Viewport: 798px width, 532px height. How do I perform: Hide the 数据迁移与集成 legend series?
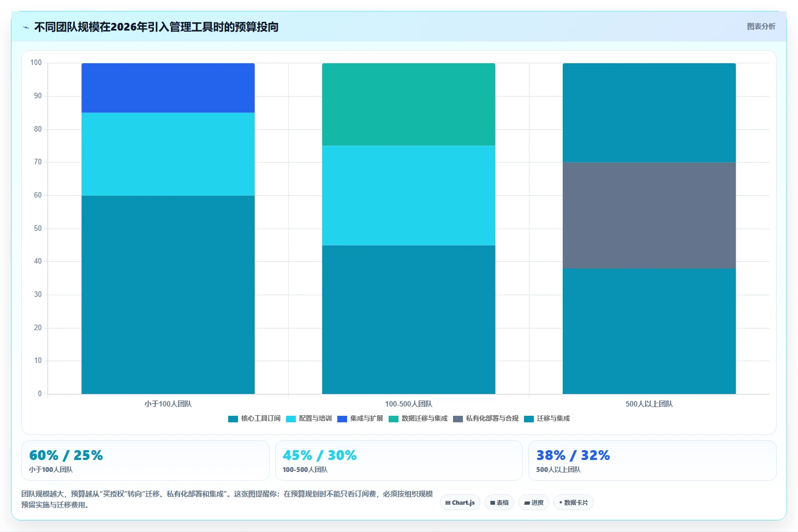pyautogui.click(x=418, y=419)
